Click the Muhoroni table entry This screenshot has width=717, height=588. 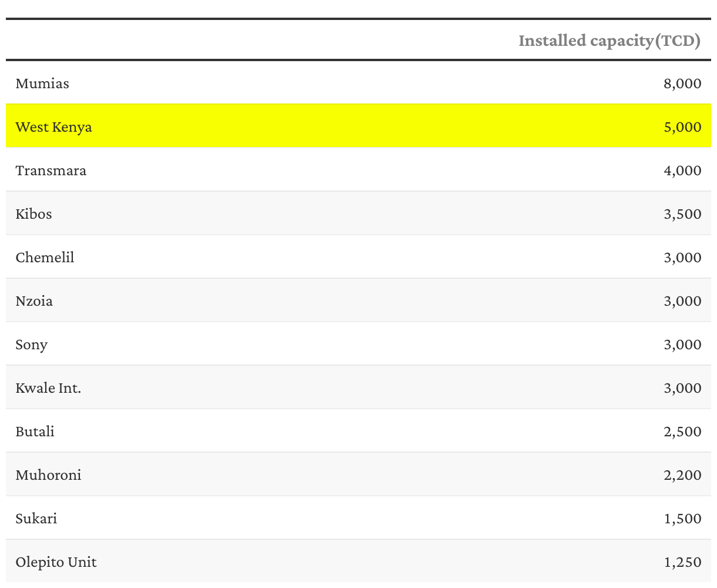tap(49, 475)
